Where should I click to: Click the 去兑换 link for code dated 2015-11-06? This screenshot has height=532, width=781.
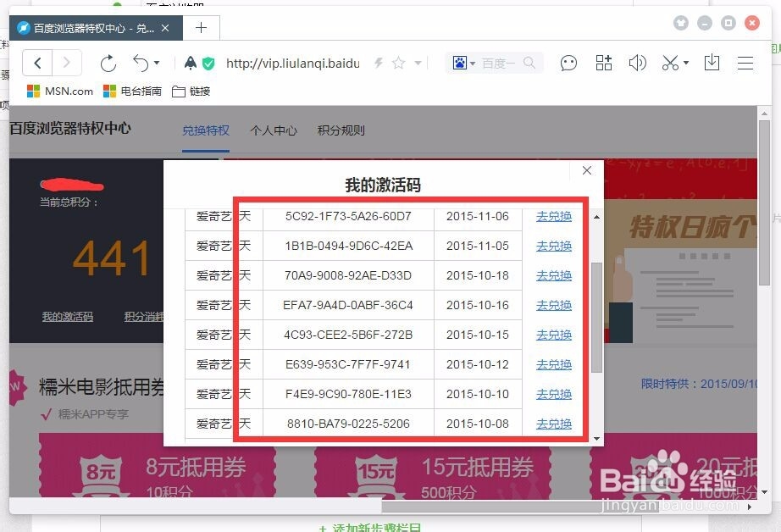tap(553, 217)
